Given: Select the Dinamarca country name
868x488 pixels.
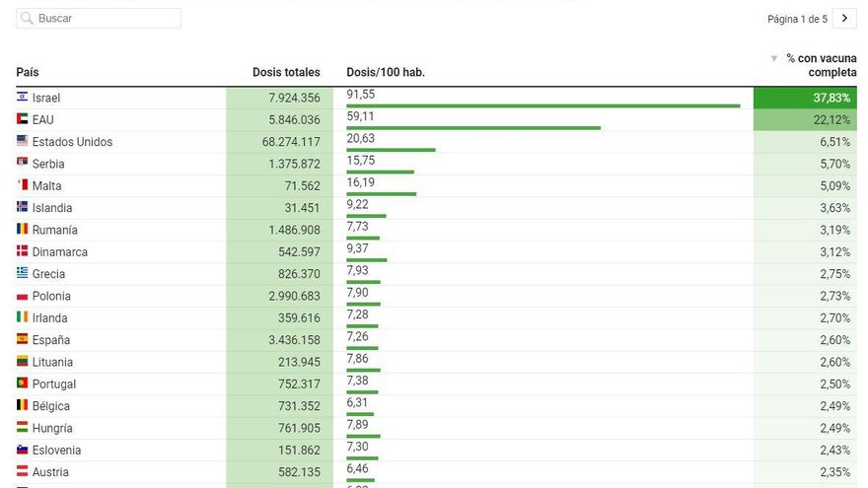Looking at the screenshot, I should click(59, 251).
